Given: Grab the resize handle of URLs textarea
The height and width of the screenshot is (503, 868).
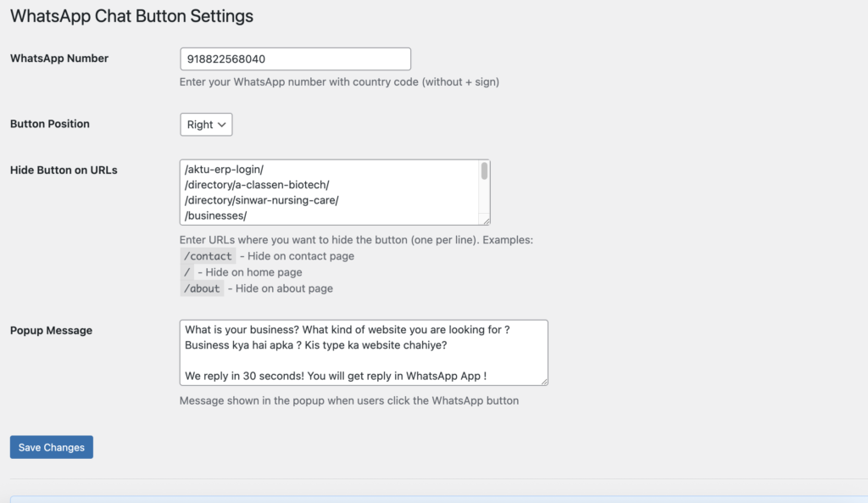Looking at the screenshot, I should coord(487,221).
